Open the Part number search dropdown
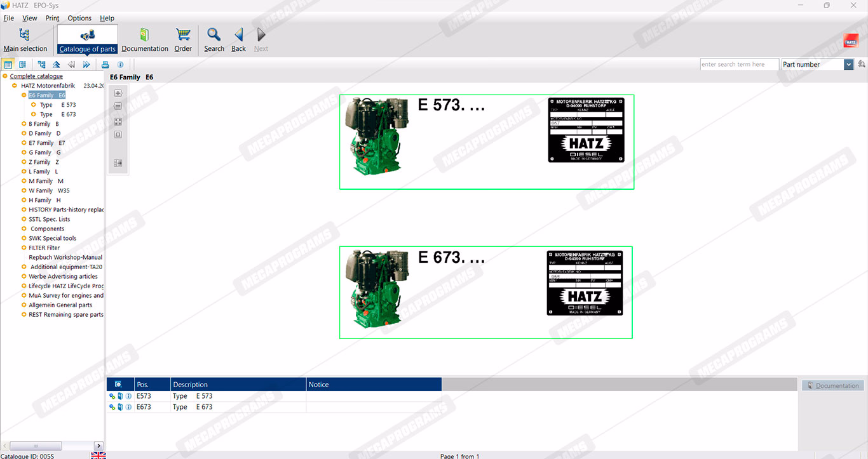Image resolution: width=868 pixels, height=459 pixels. pyautogui.click(x=848, y=64)
